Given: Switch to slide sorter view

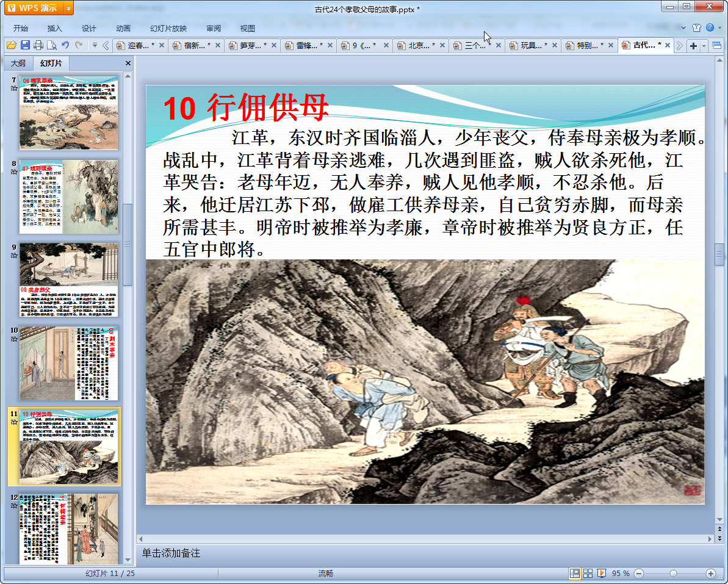Looking at the screenshot, I should click(x=588, y=574).
